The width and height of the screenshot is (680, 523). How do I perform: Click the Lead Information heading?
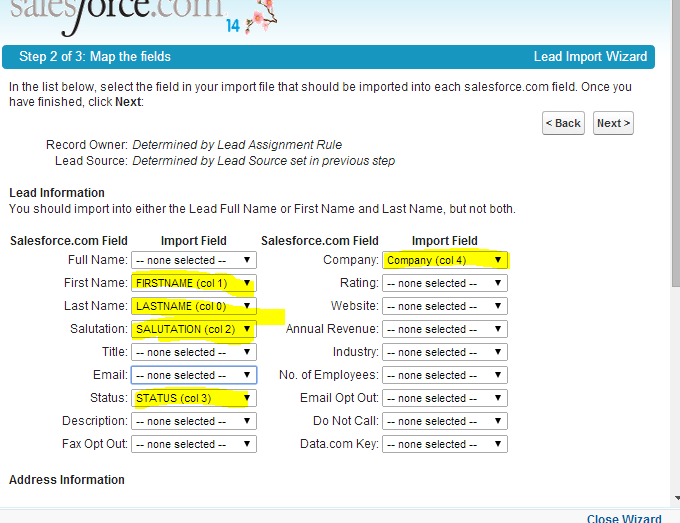click(57, 193)
